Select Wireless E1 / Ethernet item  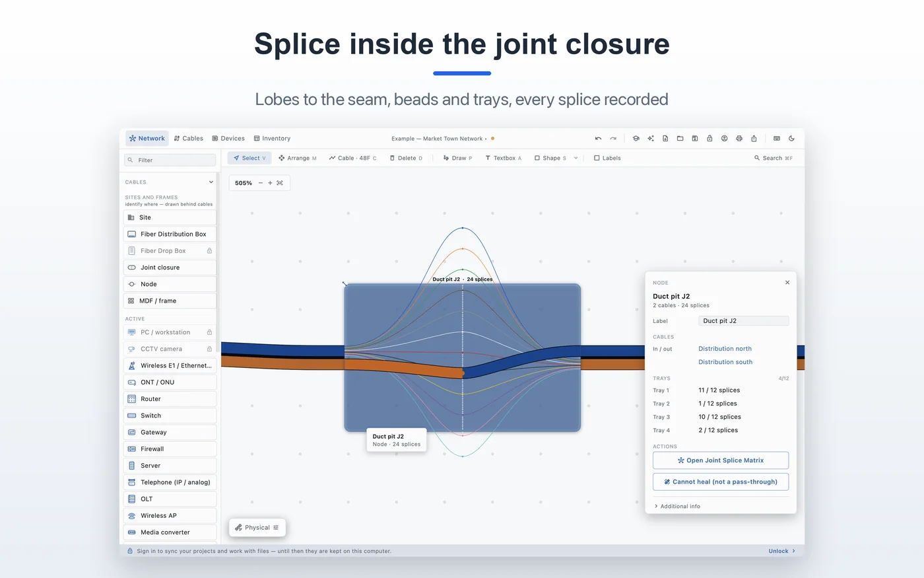tap(170, 365)
